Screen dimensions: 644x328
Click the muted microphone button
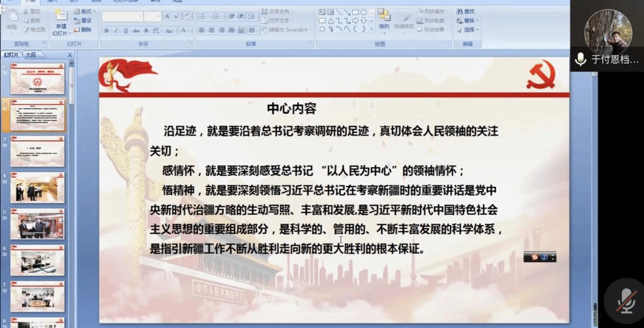[625, 301]
